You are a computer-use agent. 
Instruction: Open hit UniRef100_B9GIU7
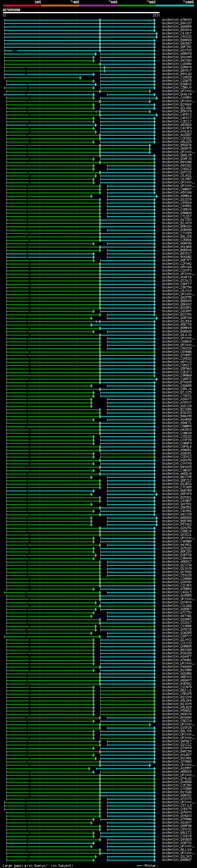point(177,23)
